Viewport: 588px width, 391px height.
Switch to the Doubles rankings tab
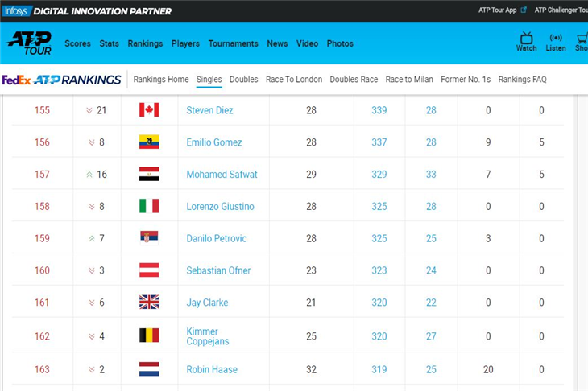tap(244, 80)
